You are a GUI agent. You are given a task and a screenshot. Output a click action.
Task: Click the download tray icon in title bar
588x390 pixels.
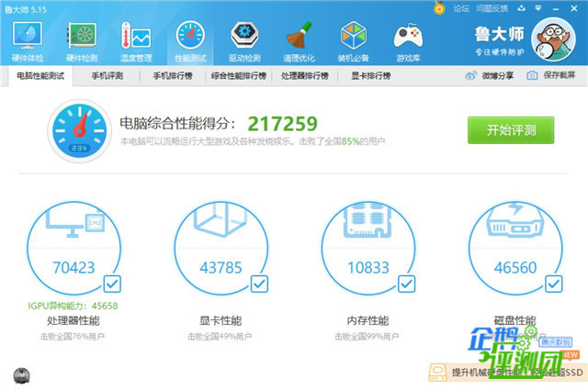click(521, 8)
